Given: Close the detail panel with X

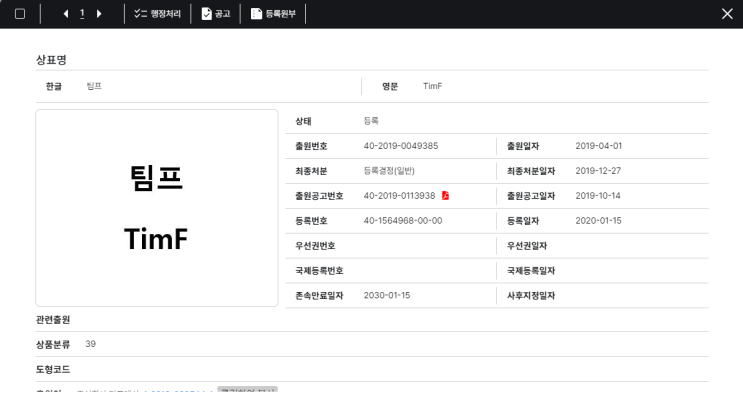Looking at the screenshot, I should point(727,14).
